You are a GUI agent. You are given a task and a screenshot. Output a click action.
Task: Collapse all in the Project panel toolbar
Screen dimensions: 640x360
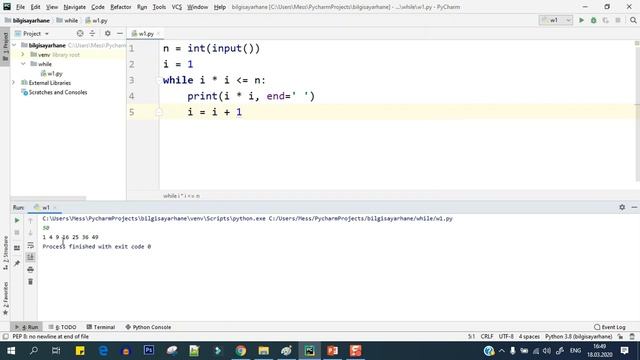click(92, 33)
